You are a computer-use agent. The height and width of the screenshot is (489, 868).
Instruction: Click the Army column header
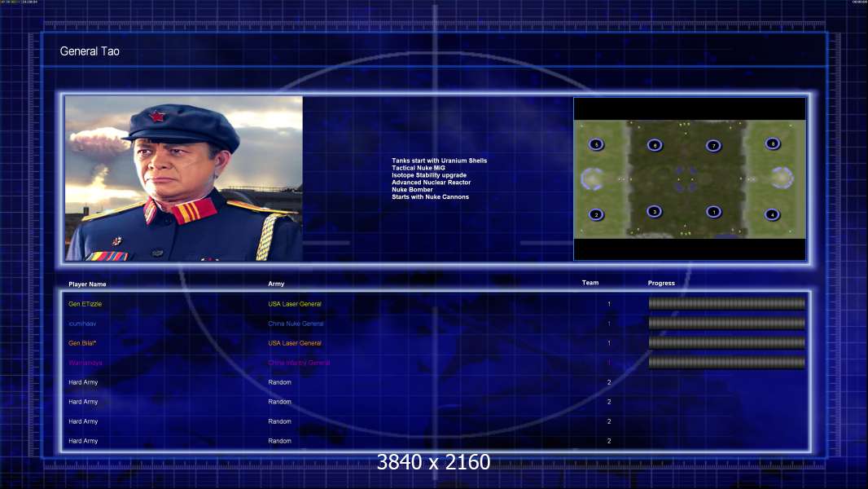pyautogui.click(x=276, y=284)
